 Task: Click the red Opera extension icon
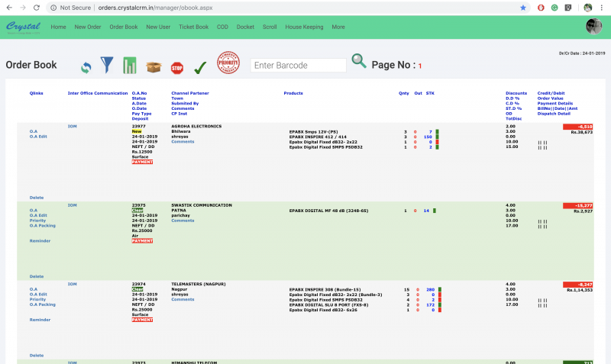pyautogui.click(x=541, y=8)
